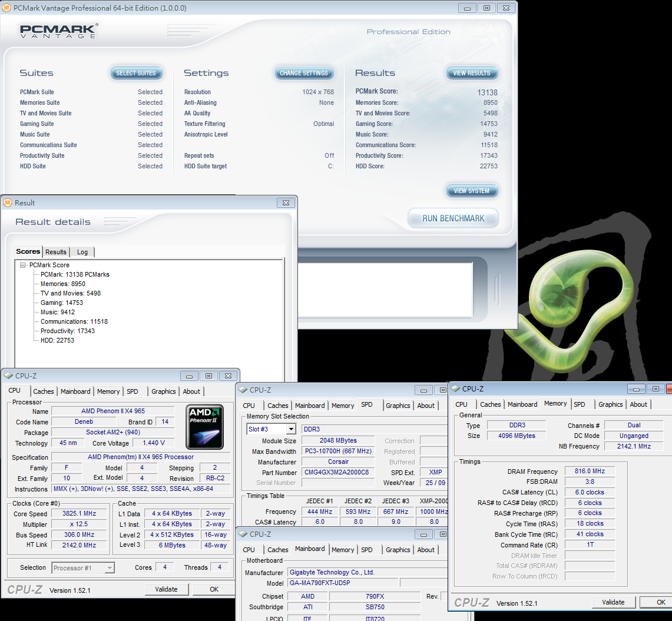Image resolution: width=672 pixels, height=621 pixels.
Task: Open the Caches tab in the SPD CPU-Z window
Action: tap(278, 406)
